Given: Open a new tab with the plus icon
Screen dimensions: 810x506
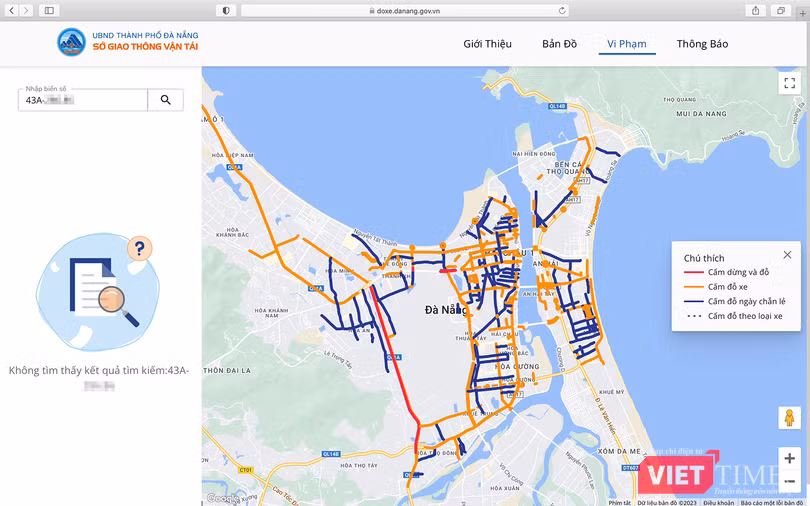Looking at the screenshot, I should 802,13.
